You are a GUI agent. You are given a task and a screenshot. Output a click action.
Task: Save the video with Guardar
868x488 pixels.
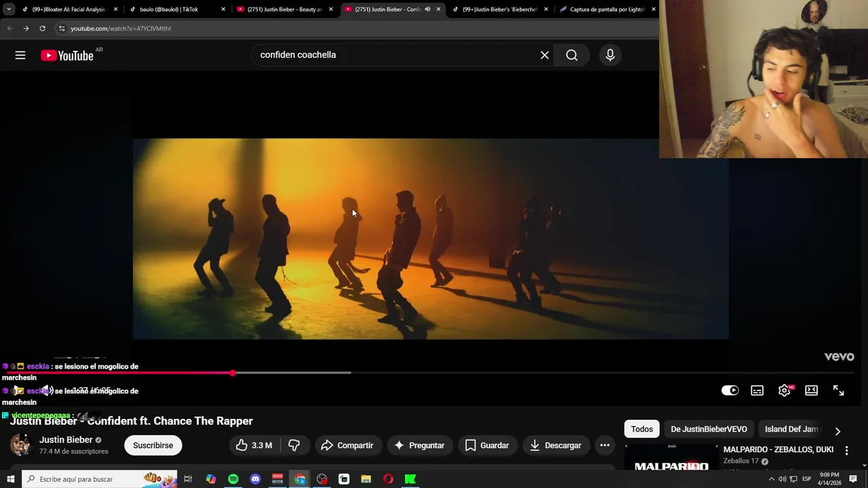tap(487, 445)
